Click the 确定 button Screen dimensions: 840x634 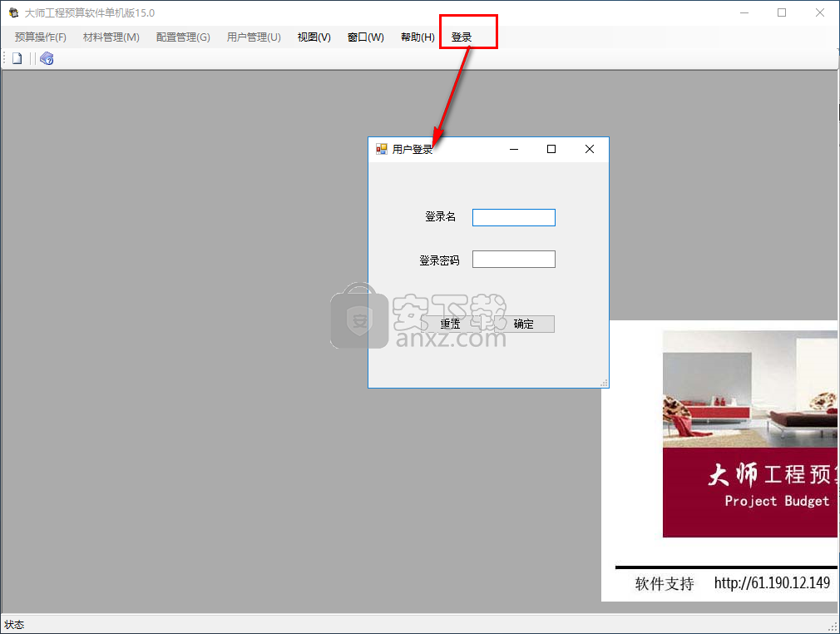(523, 324)
